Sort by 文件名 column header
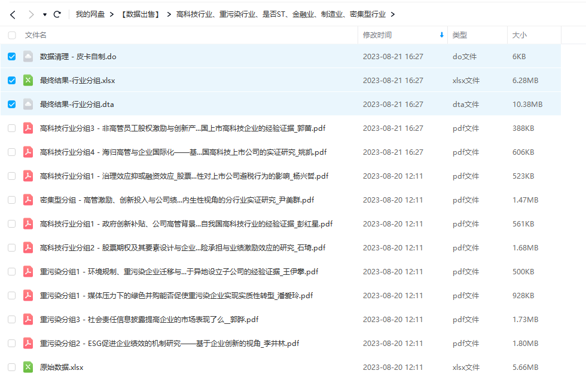 (35, 35)
